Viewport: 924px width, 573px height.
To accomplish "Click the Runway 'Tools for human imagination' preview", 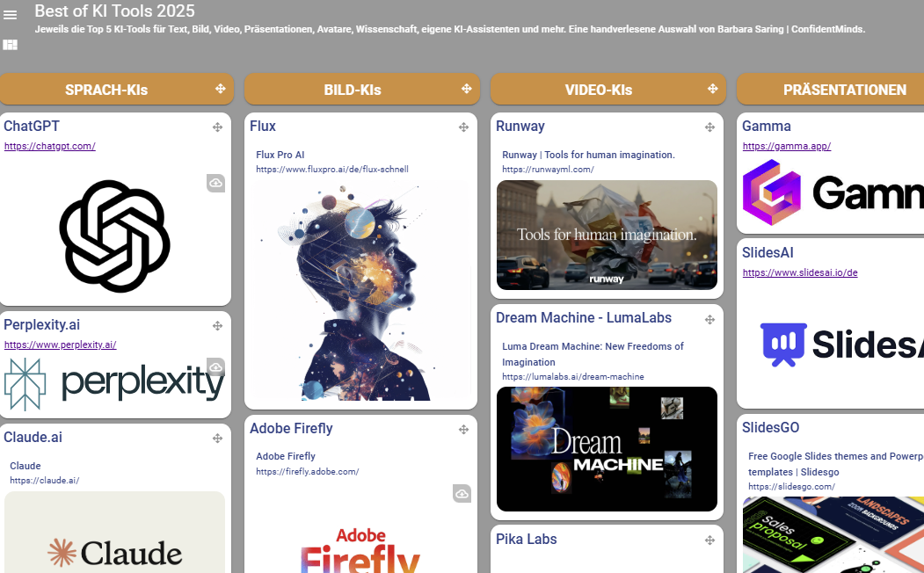I will click(x=607, y=235).
